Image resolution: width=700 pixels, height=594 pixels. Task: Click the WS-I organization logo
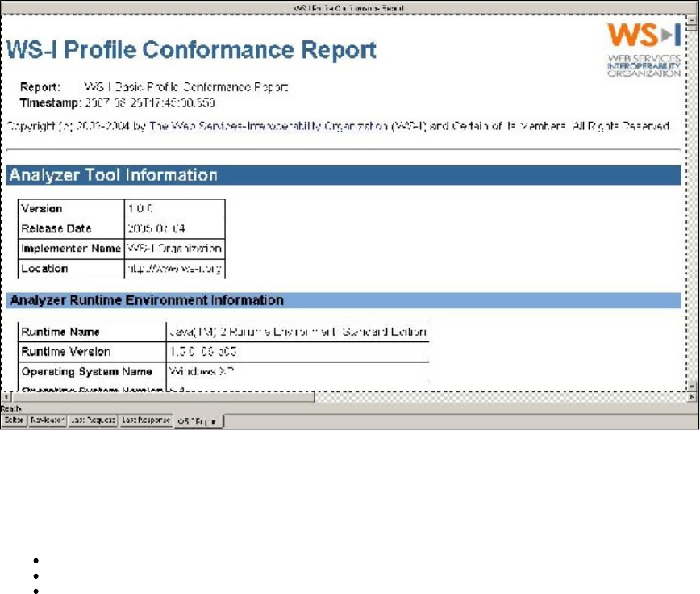(x=644, y=49)
